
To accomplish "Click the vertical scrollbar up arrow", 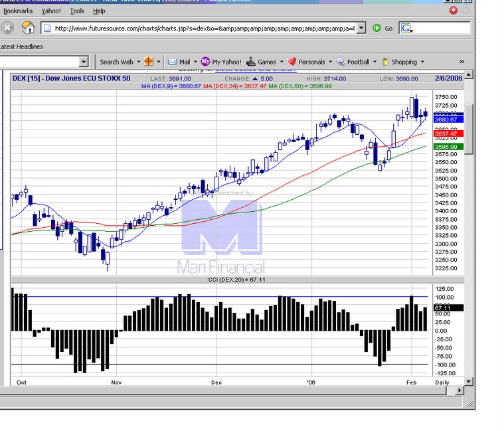I will tap(469, 75).
